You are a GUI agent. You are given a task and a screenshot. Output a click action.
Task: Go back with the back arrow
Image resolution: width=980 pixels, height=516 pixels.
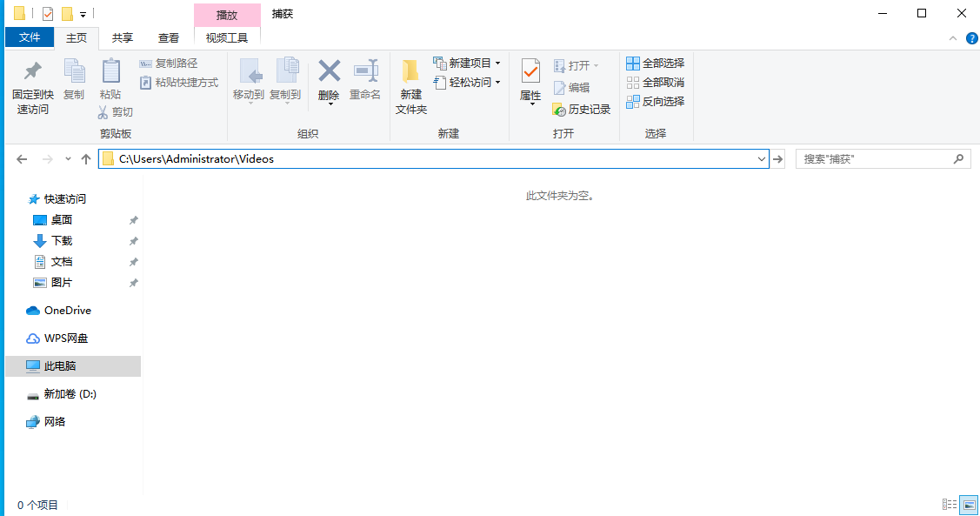point(22,159)
